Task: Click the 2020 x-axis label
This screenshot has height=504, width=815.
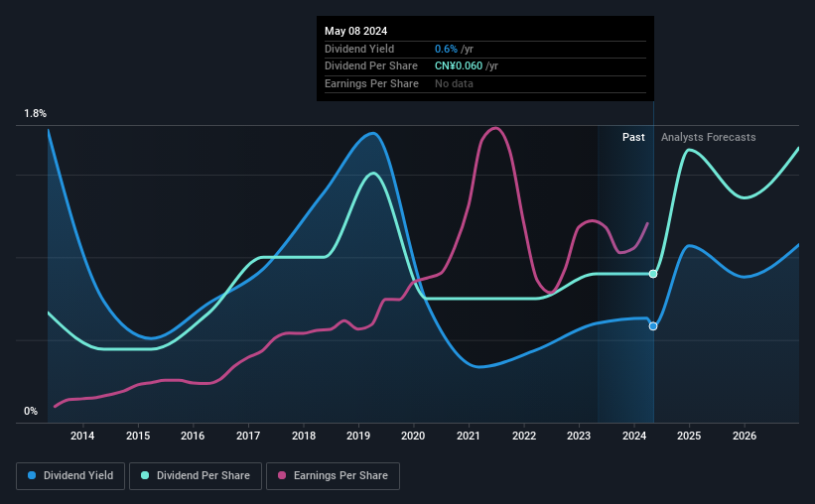Action: tap(413, 436)
